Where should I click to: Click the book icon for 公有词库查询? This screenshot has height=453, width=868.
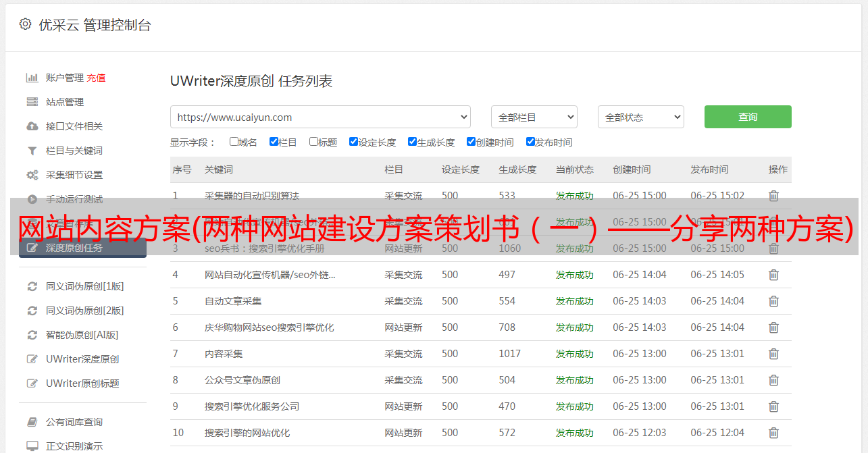click(32, 422)
